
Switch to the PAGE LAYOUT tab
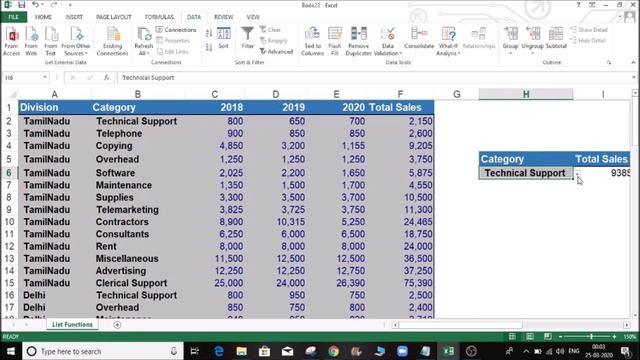point(113,17)
